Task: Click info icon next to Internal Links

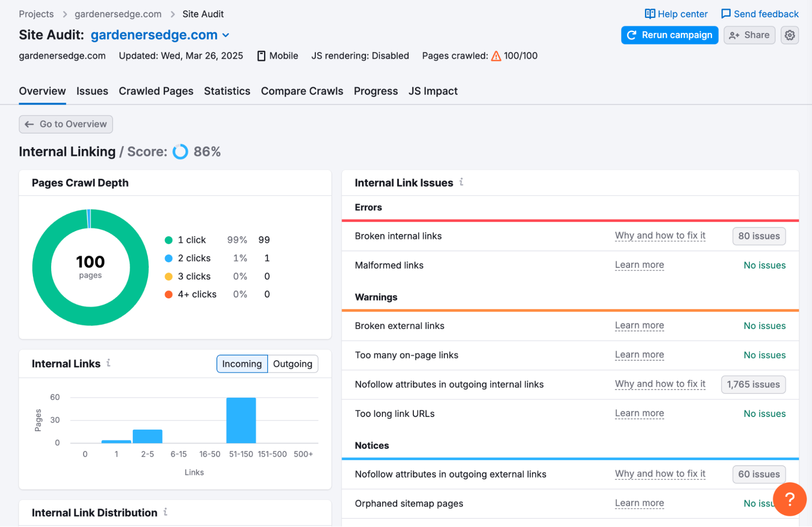Action: (x=108, y=363)
